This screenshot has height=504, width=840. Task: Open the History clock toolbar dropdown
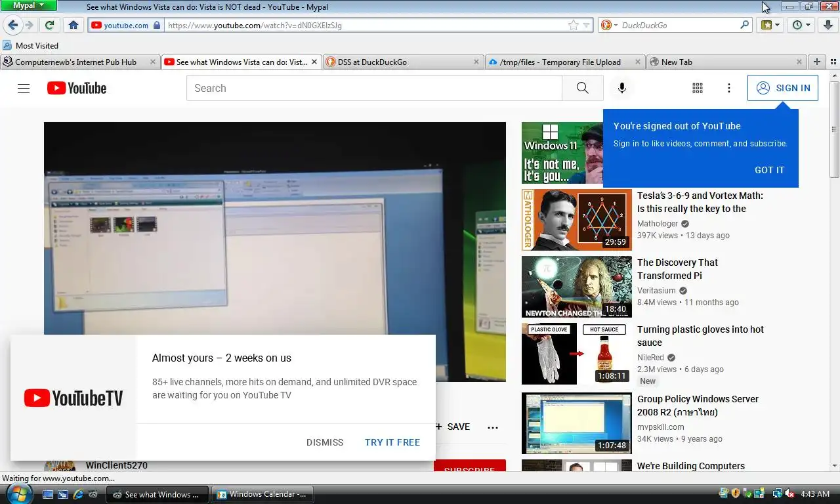coord(801,25)
